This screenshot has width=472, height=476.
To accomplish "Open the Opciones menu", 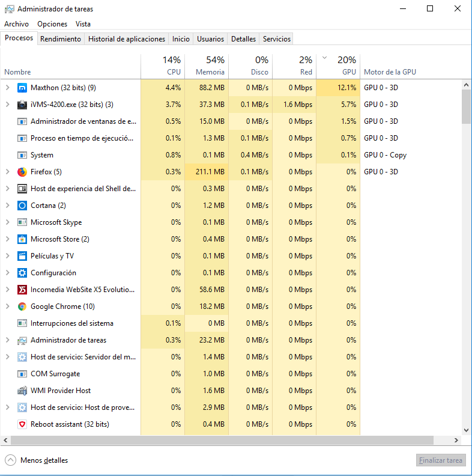I will [52, 24].
